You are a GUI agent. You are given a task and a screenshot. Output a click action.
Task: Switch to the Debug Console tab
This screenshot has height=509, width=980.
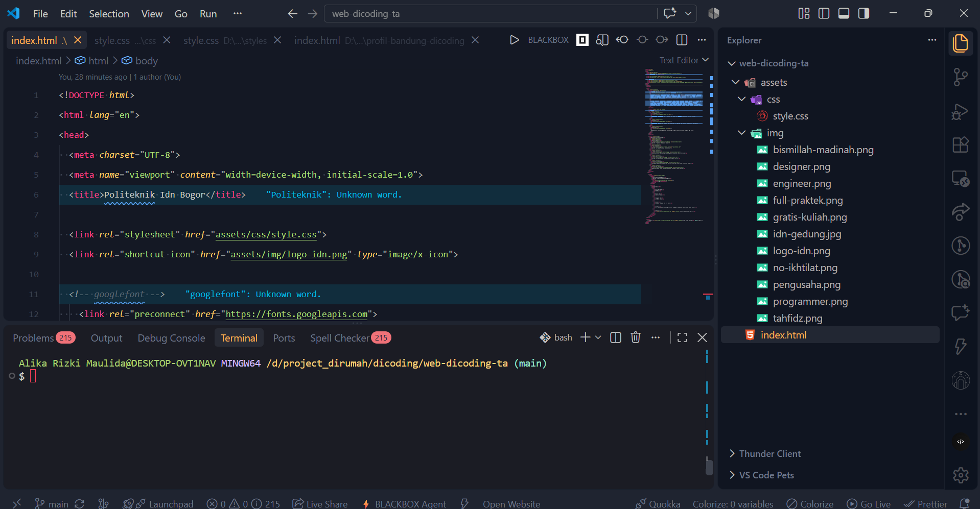[x=171, y=338]
